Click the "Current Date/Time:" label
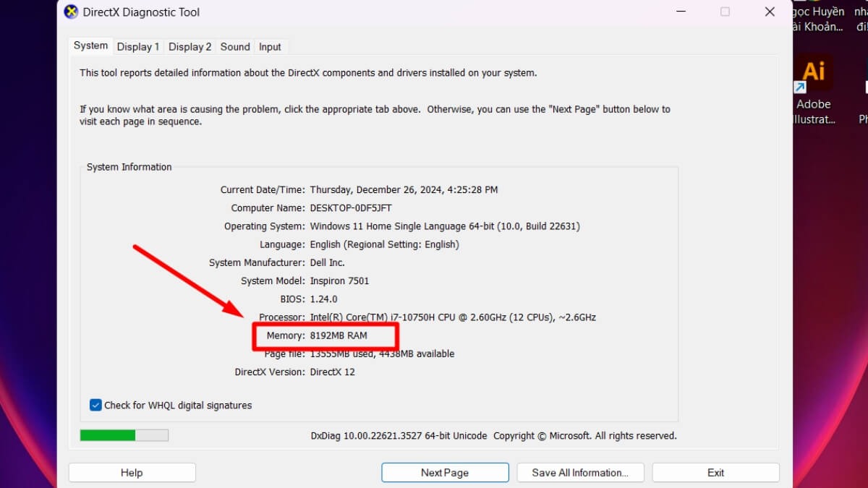Viewport: 868px width, 488px height. pos(263,189)
